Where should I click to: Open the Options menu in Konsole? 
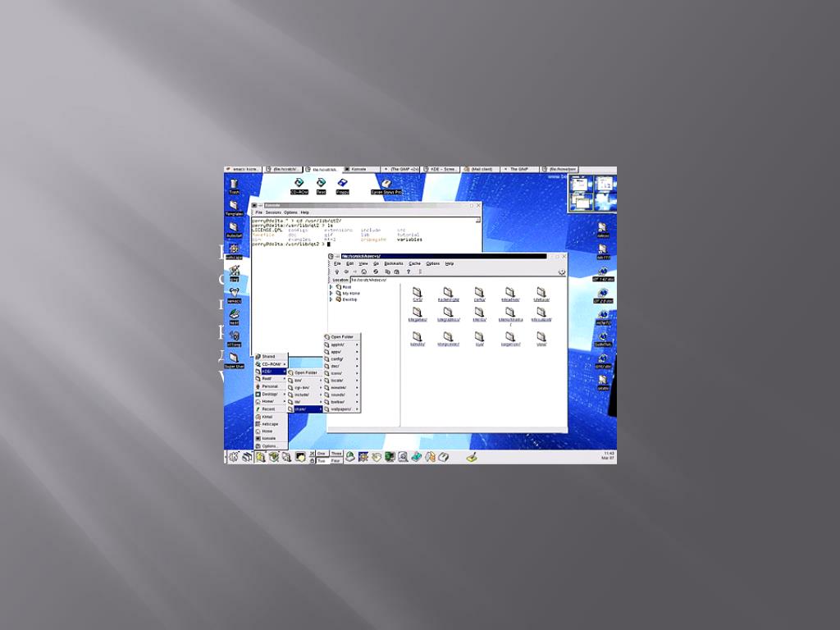[x=290, y=212]
